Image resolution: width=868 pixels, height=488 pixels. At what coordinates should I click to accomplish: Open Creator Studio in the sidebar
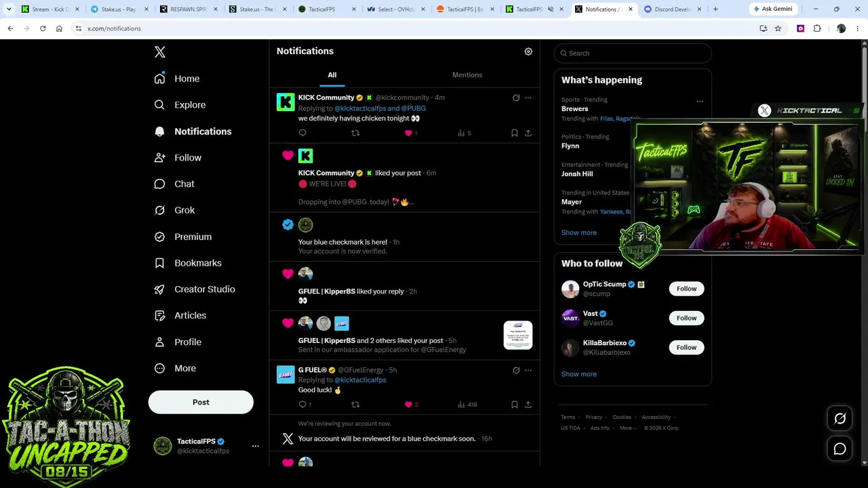195,289
